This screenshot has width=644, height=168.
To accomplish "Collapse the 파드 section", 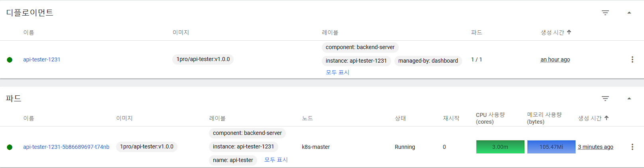I will click(629, 99).
